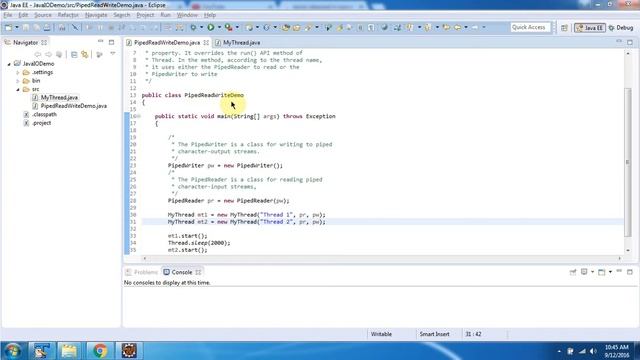The width and height of the screenshot is (640, 360).
Task: Click the volume speaker tray icon
Action: [593, 351]
